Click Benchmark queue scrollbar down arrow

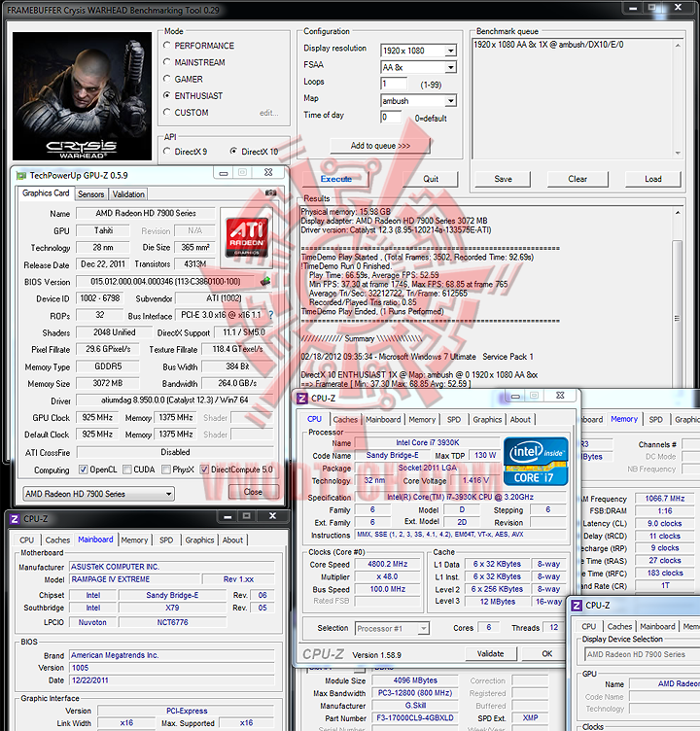678,153
